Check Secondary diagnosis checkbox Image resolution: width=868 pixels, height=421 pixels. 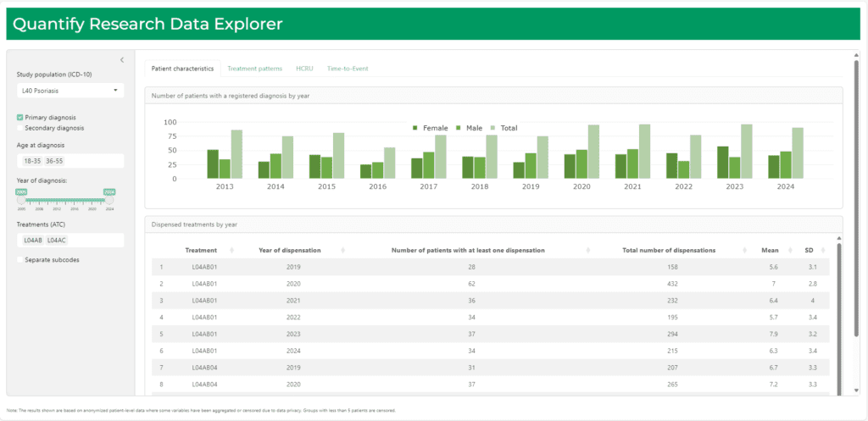[x=20, y=128]
